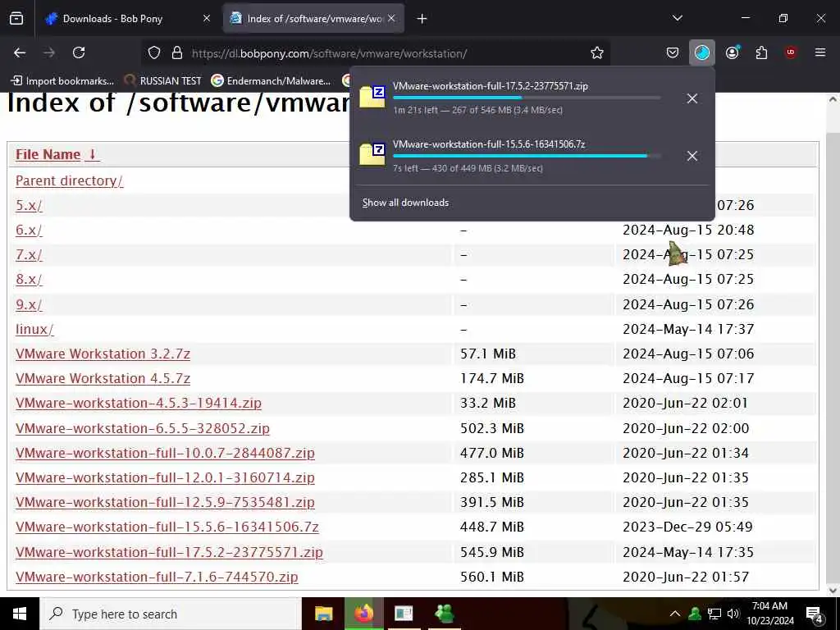Open the Firefox account menu
Viewport: 840px width, 630px height.
click(x=733, y=52)
